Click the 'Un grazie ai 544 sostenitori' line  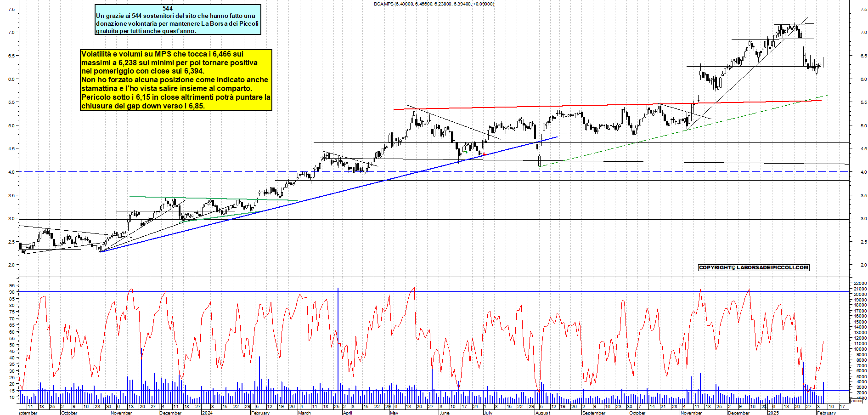[x=175, y=16]
